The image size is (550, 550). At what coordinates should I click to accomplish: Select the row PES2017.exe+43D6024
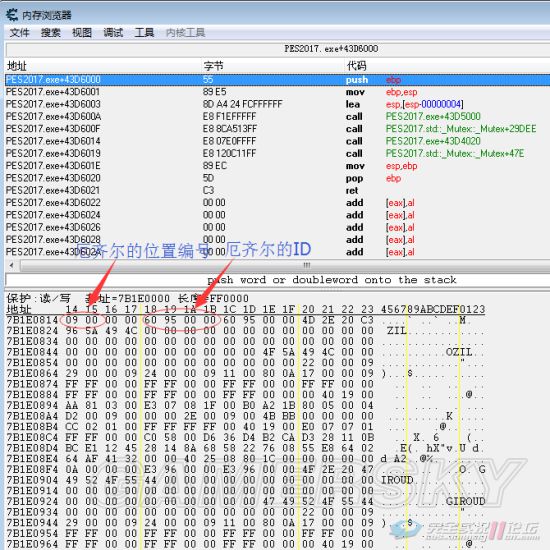(277, 215)
